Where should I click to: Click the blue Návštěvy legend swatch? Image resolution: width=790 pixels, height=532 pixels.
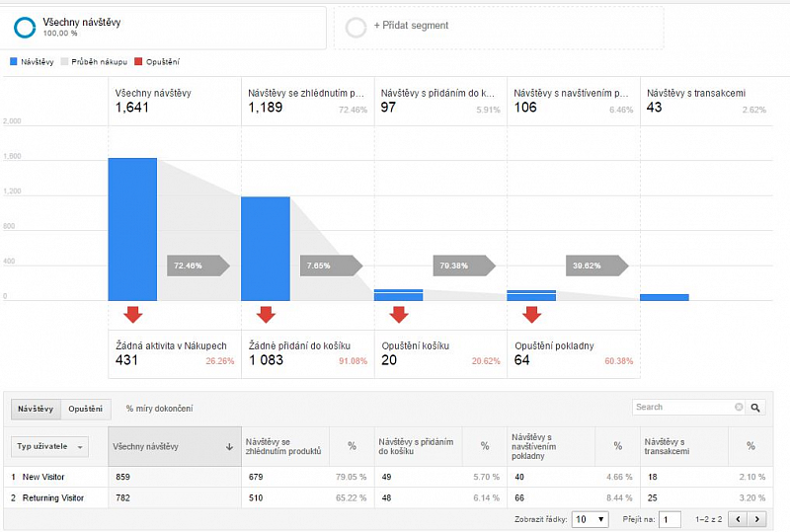click(x=13, y=61)
